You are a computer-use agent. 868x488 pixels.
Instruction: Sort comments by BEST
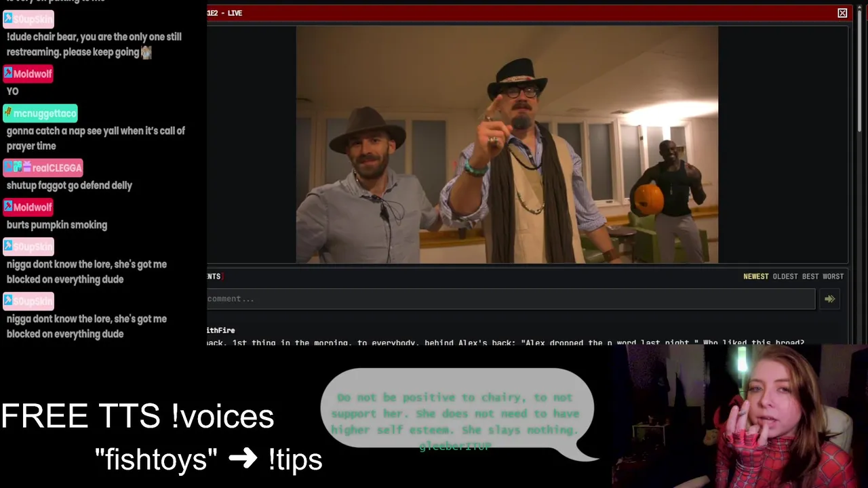coord(810,277)
